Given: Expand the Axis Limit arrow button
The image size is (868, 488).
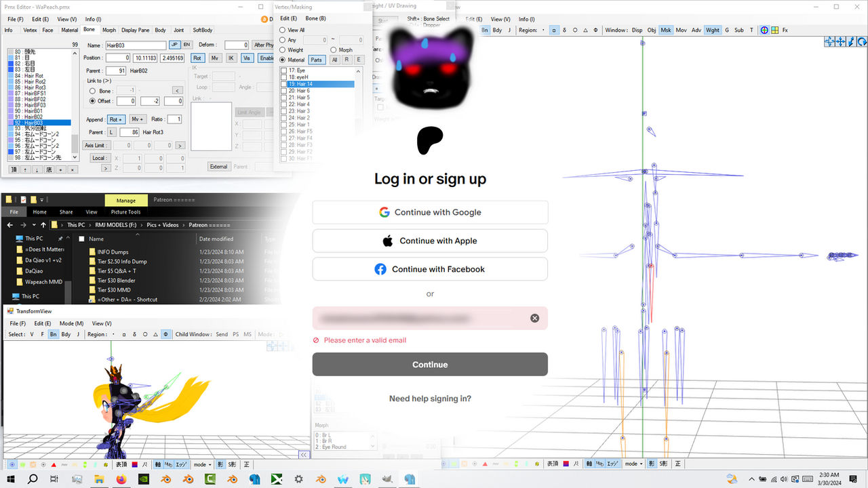Looking at the screenshot, I should click(x=180, y=145).
